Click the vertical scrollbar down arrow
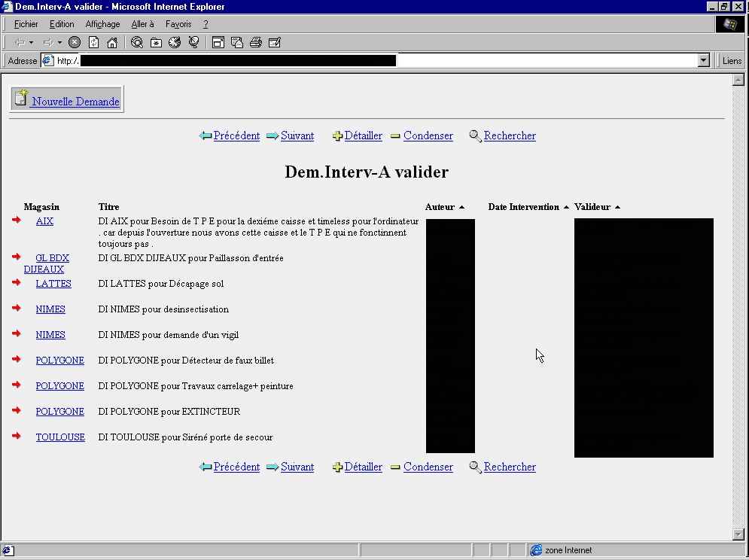749x560 pixels. pyautogui.click(x=738, y=534)
